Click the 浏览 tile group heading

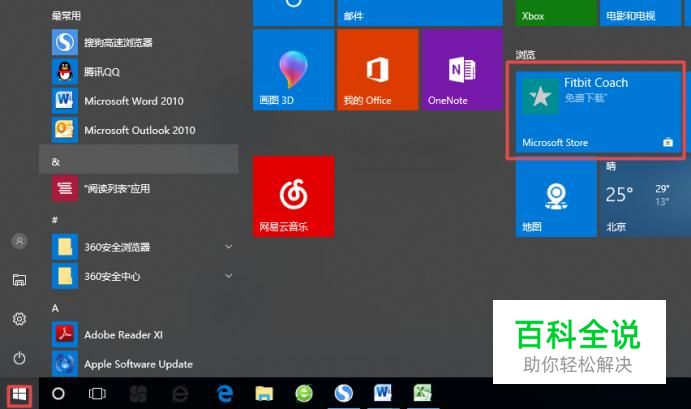coord(525,55)
